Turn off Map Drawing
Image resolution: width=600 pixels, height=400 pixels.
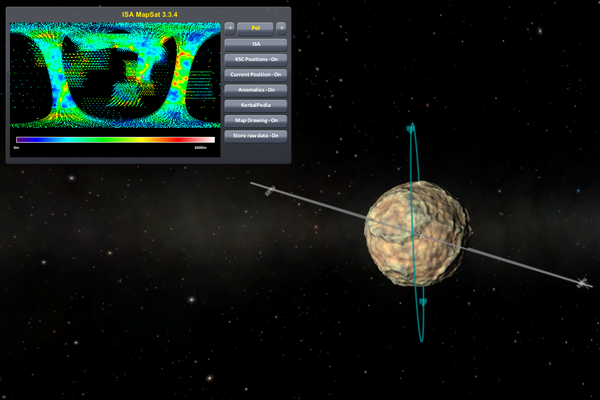point(256,121)
